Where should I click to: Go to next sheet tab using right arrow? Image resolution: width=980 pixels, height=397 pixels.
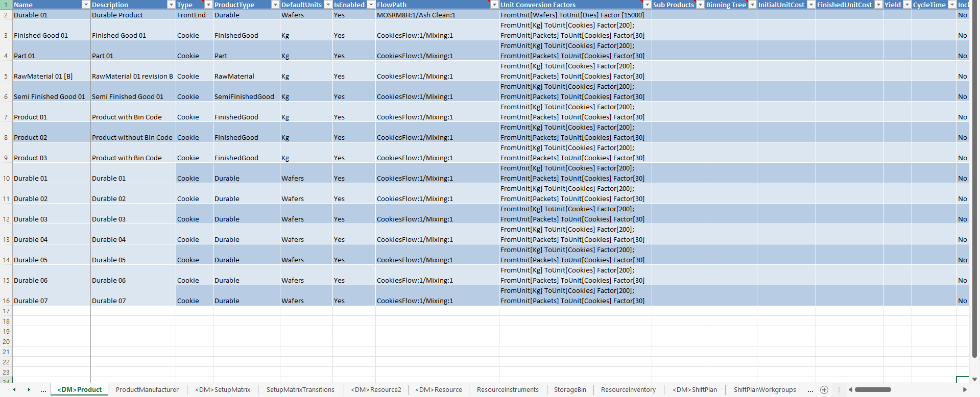point(29,390)
